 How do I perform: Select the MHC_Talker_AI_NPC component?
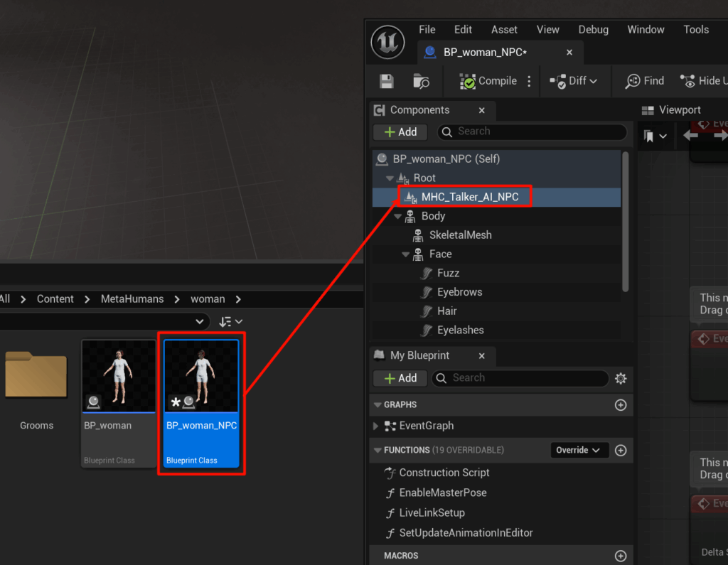pos(469,197)
